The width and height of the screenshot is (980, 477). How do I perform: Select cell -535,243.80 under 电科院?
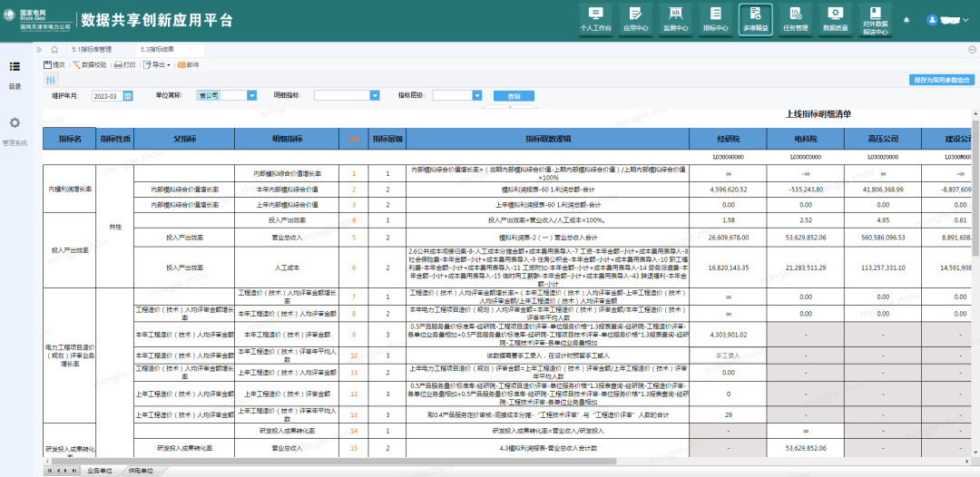point(806,190)
